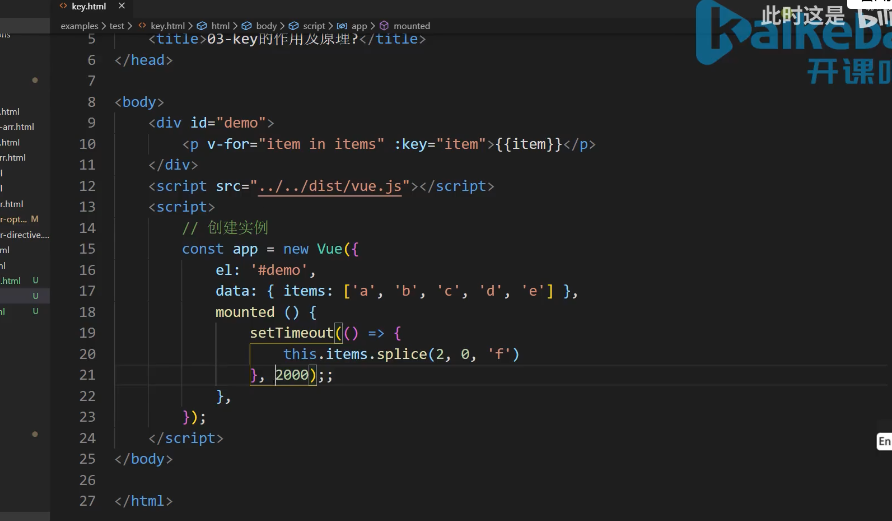
Task: Open the 'key.html' breadcrumb segment
Action: click(x=167, y=26)
